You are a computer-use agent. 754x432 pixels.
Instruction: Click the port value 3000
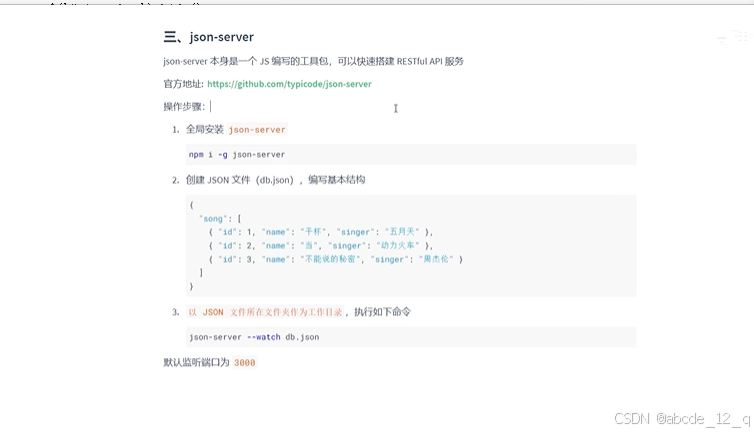pyautogui.click(x=244, y=363)
